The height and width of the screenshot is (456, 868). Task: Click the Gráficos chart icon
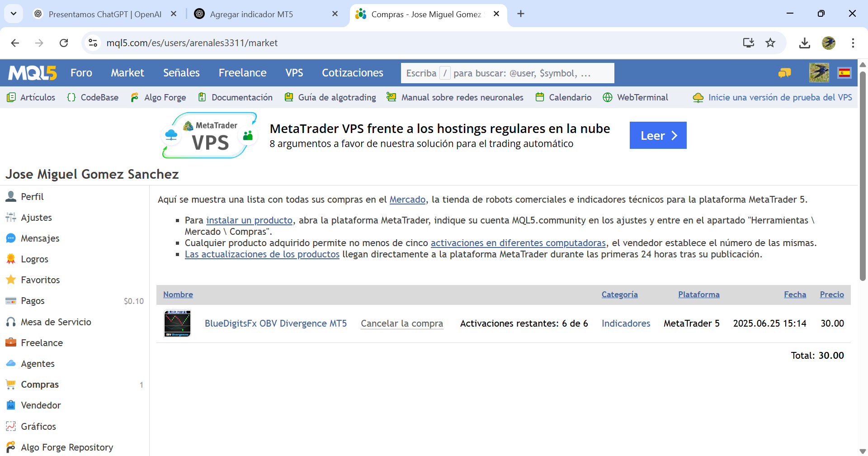[x=11, y=426]
